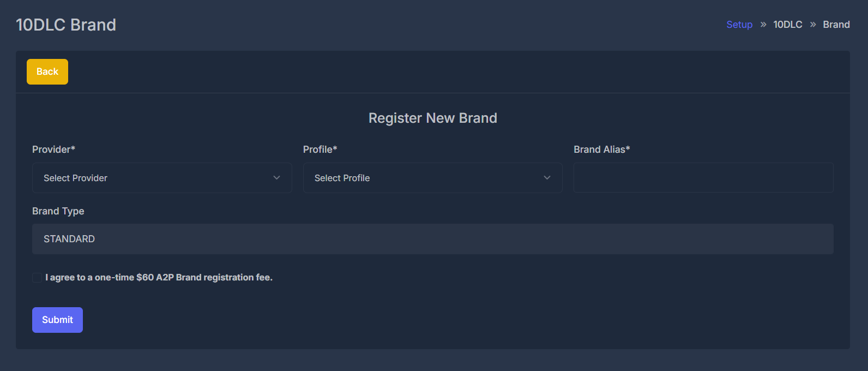Click the Profile* field label
The width and height of the screenshot is (868, 371).
coord(320,149)
